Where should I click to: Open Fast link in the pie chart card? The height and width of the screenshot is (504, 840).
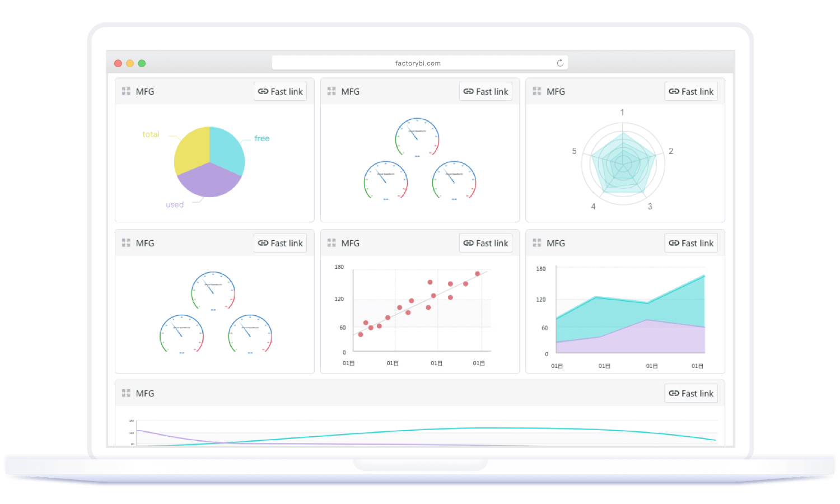[281, 91]
